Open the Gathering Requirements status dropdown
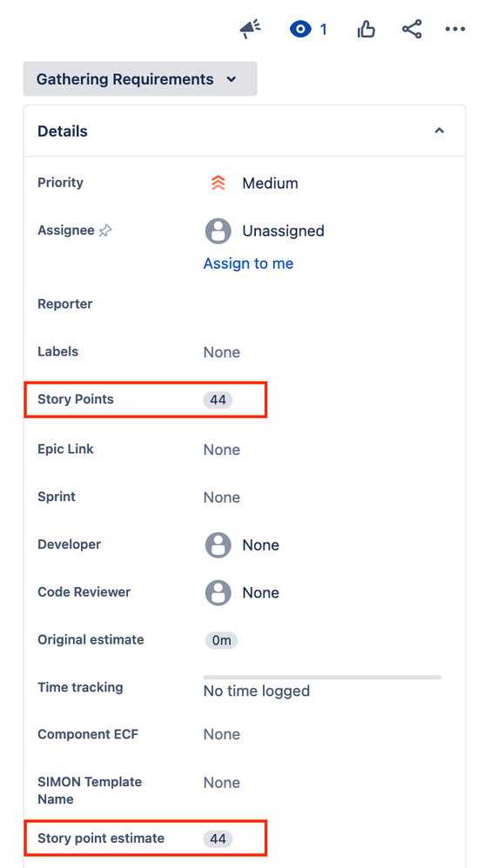 pos(140,78)
